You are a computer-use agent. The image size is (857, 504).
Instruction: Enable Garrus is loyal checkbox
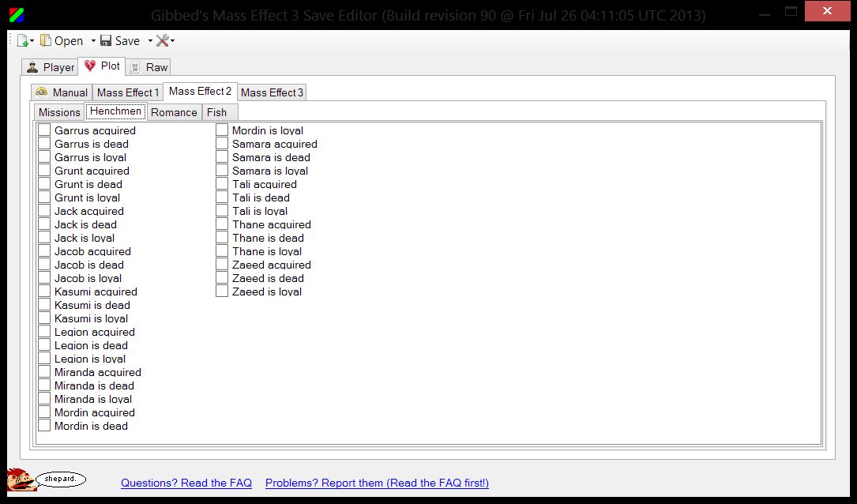44,157
